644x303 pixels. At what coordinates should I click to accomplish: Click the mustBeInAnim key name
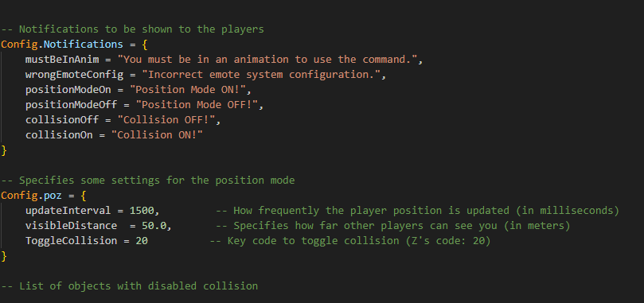(x=62, y=60)
